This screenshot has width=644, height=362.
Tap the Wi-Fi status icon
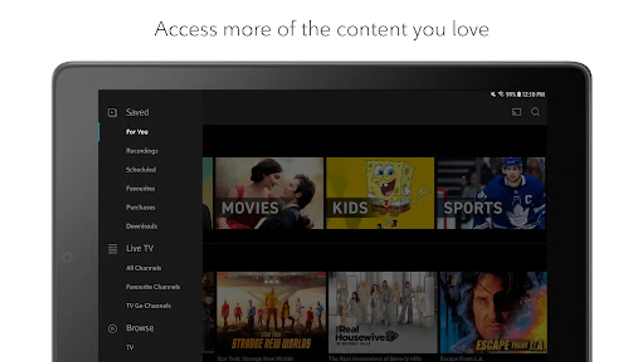pyautogui.click(x=501, y=94)
